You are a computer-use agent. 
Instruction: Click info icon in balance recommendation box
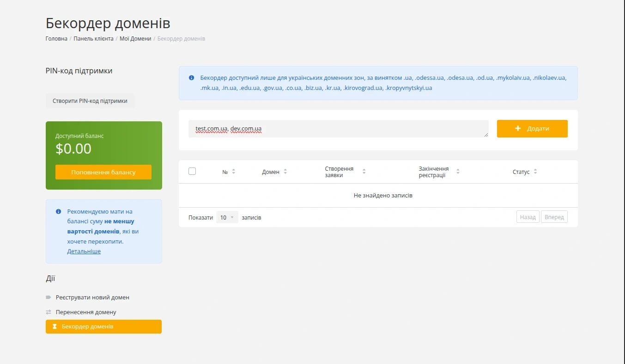tap(59, 212)
